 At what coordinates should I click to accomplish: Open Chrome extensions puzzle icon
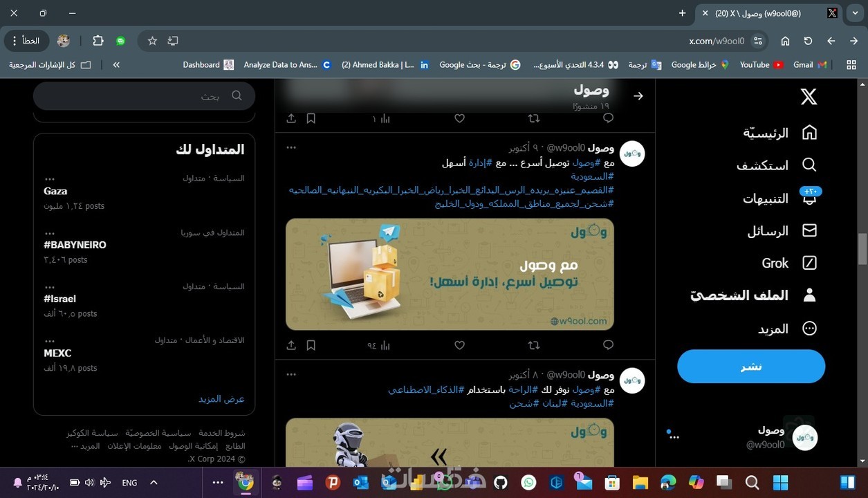tap(98, 41)
